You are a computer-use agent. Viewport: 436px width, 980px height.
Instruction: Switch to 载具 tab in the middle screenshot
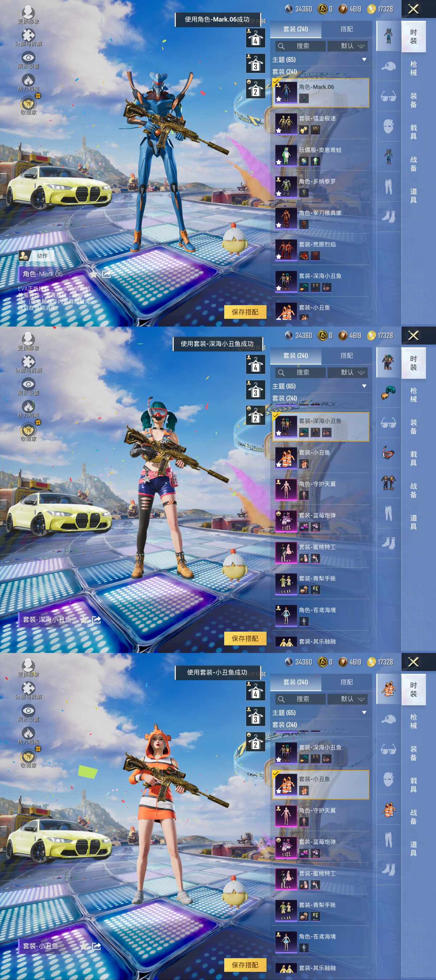click(414, 458)
